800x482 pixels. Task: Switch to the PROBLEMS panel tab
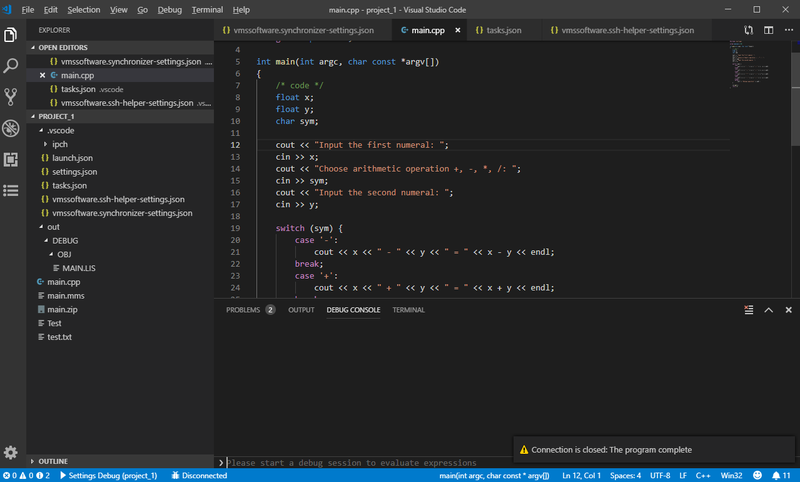pyautogui.click(x=243, y=310)
